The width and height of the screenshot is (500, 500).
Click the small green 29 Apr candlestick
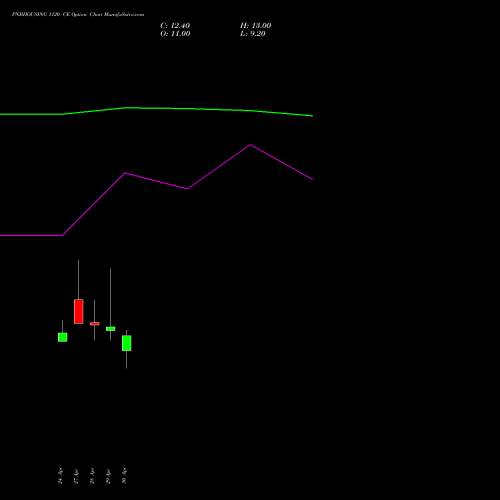[110, 329]
